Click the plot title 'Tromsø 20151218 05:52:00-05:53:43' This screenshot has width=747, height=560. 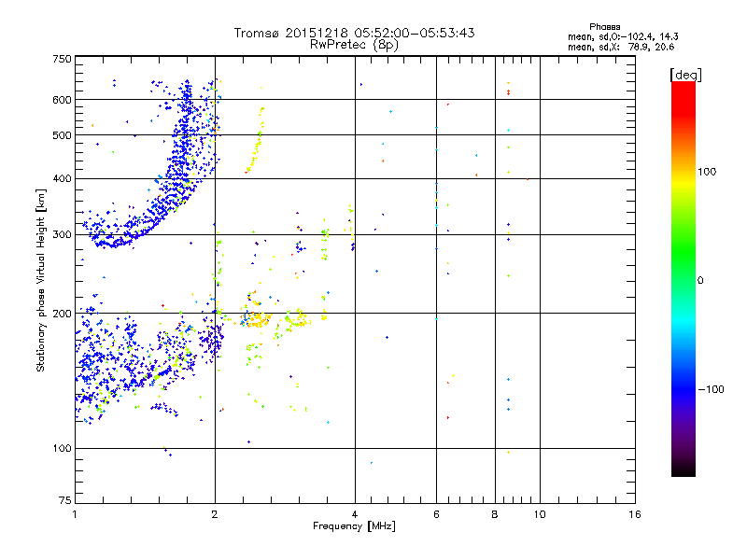354,33
